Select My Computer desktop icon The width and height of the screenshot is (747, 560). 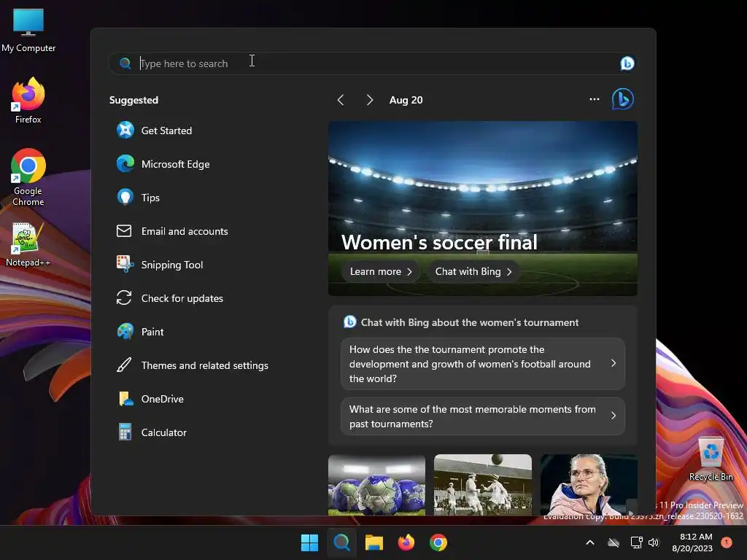28,31
